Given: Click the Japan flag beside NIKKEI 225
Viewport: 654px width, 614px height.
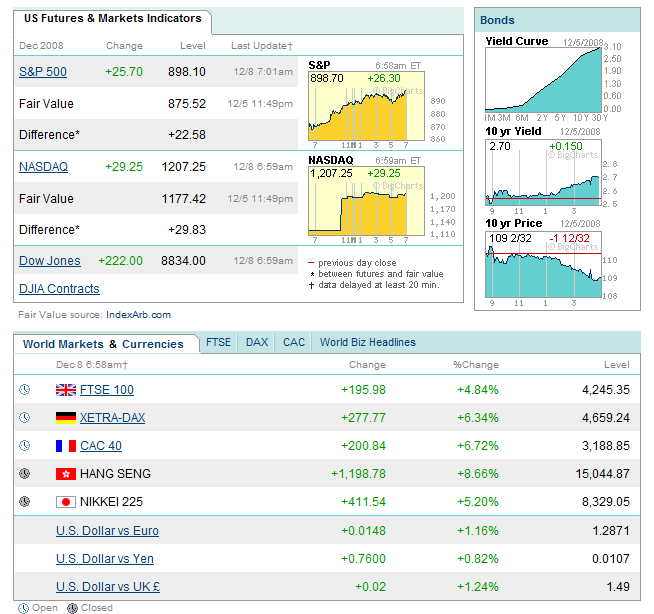Looking at the screenshot, I should [66, 502].
